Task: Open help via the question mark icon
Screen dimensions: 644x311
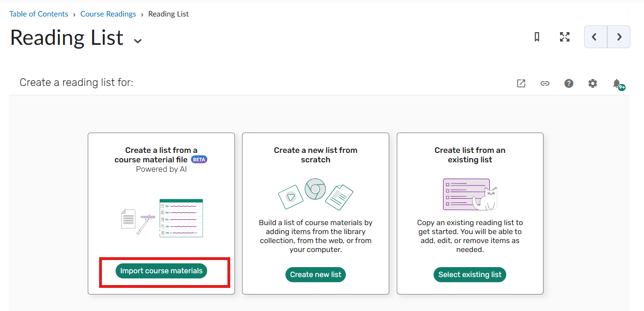Action: (x=569, y=84)
